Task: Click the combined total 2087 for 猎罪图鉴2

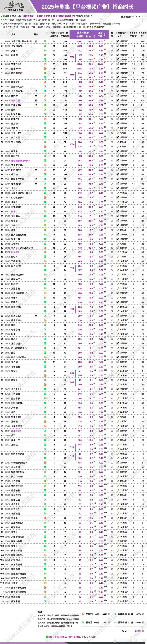Action: pyautogui.click(x=72, y=75)
